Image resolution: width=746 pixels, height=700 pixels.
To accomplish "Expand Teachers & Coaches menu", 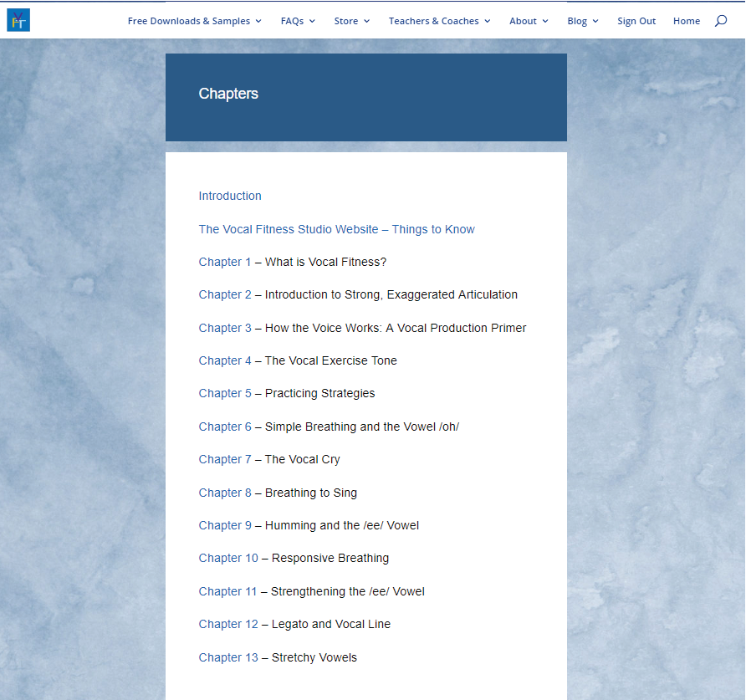I will 439,21.
